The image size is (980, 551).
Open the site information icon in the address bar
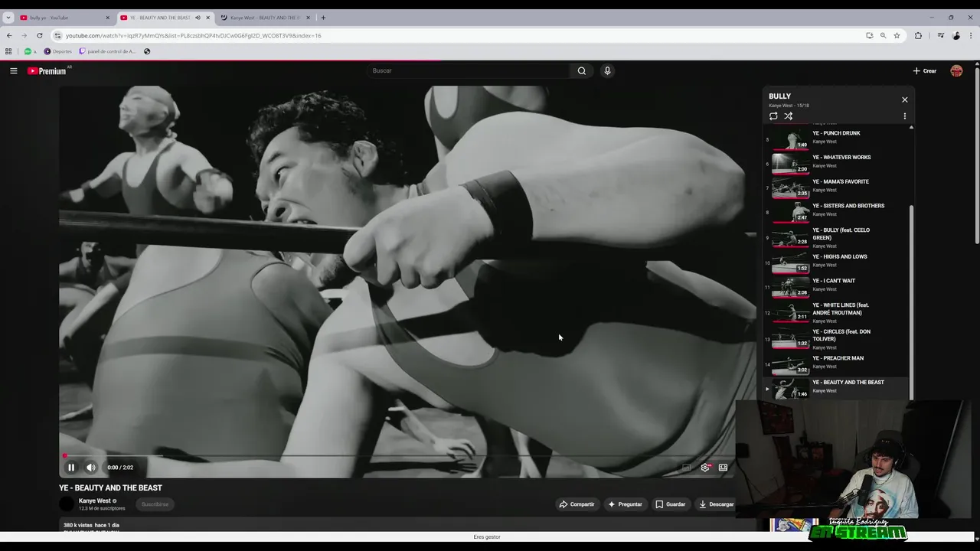(57, 35)
